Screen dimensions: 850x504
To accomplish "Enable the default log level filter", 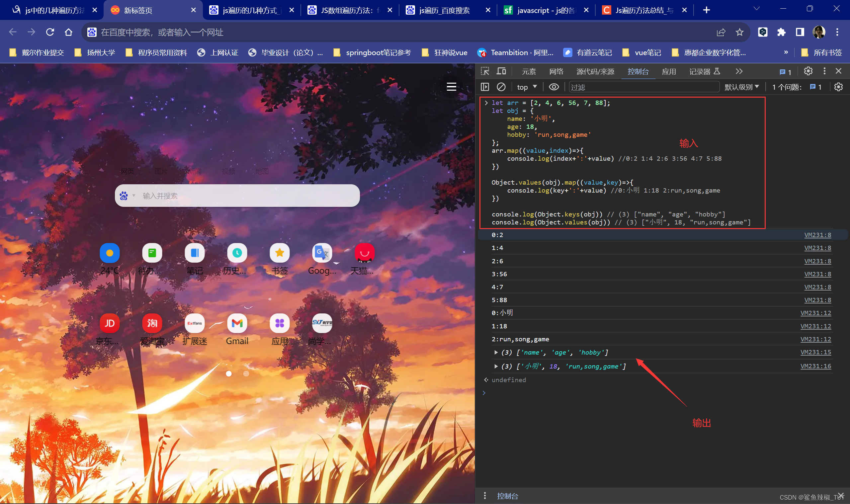I will point(739,87).
